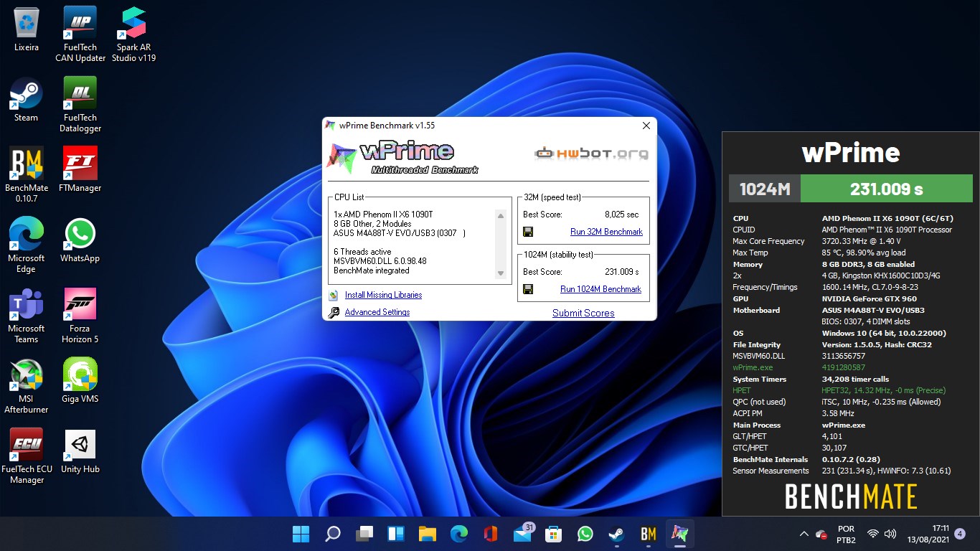The height and width of the screenshot is (551, 980).
Task: Click the CPU List scroll up arrow
Action: (x=501, y=215)
